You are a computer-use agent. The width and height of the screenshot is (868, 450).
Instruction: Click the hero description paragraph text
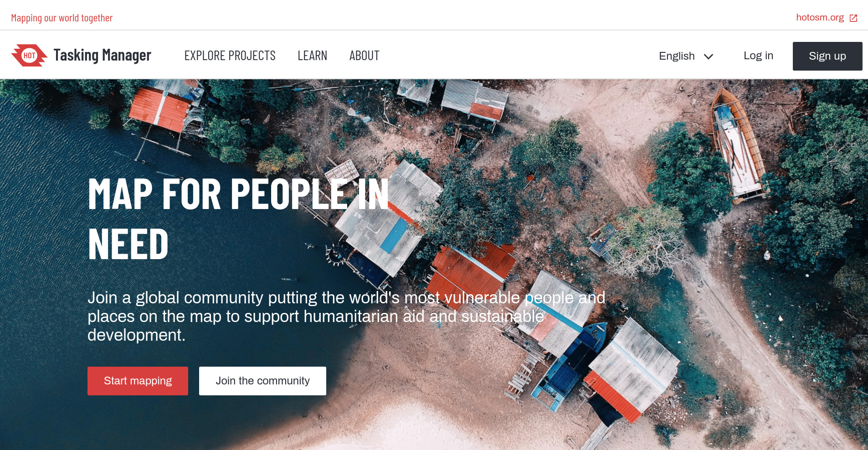346,316
